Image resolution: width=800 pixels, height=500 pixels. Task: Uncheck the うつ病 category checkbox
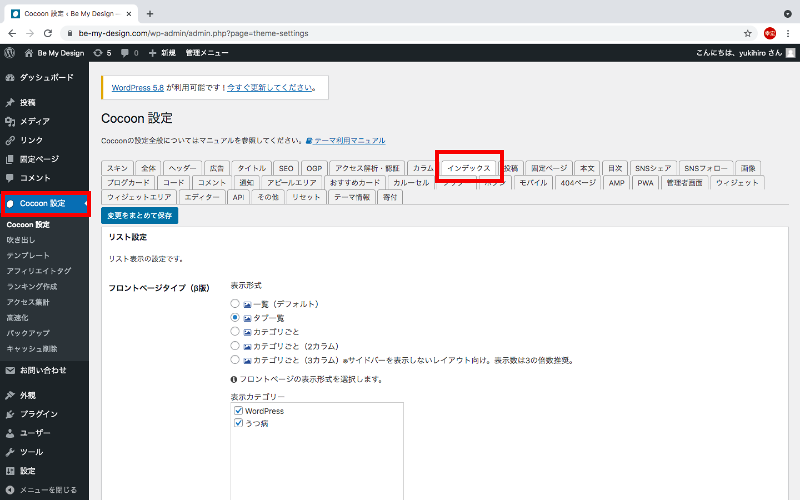click(x=238, y=423)
